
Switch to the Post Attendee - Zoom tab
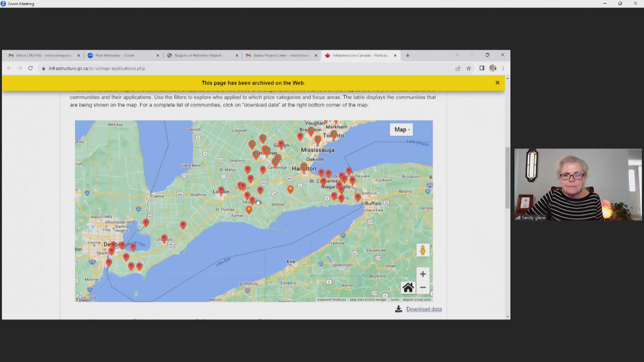click(115, 55)
